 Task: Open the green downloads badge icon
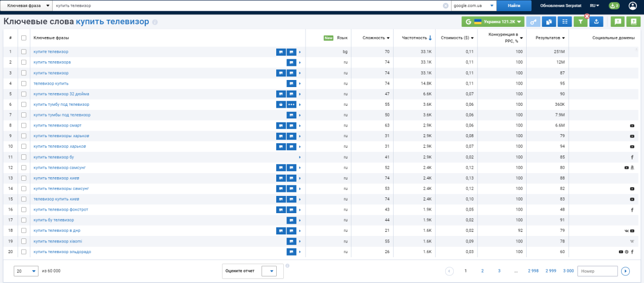pos(614,6)
